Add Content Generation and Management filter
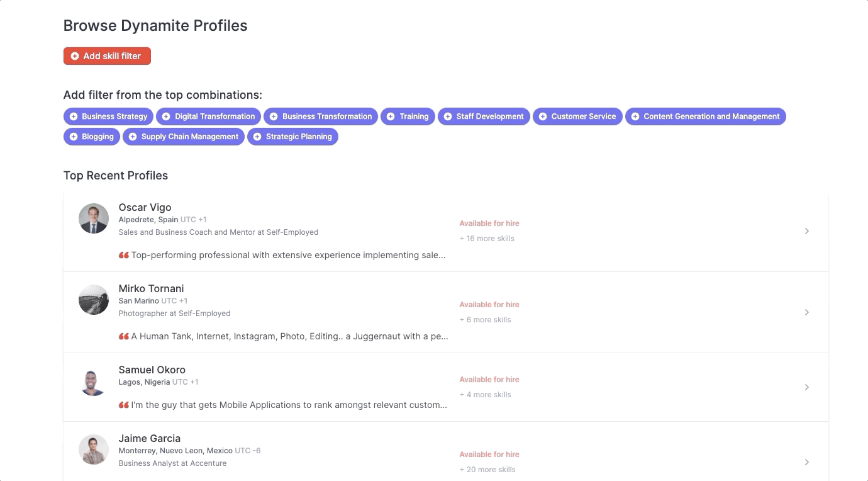 pyautogui.click(x=705, y=116)
